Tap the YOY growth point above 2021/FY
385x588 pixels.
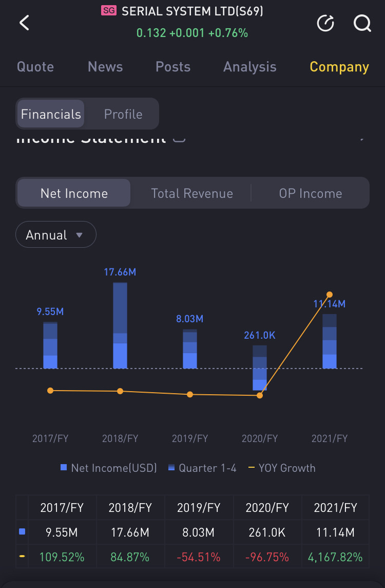[x=330, y=295]
